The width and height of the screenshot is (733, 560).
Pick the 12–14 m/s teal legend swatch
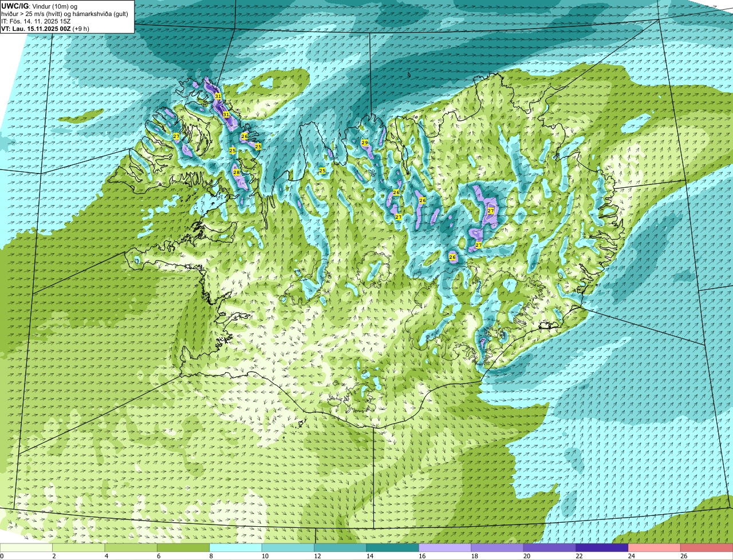coord(341,548)
